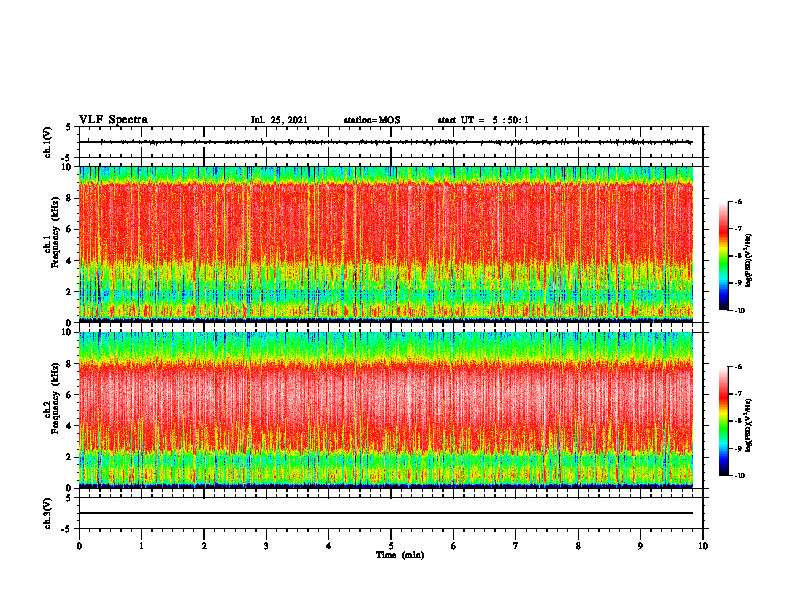Screen dimensions: 792x612
Task: Select the "station=MOS" header label
Action: click(372, 120)
